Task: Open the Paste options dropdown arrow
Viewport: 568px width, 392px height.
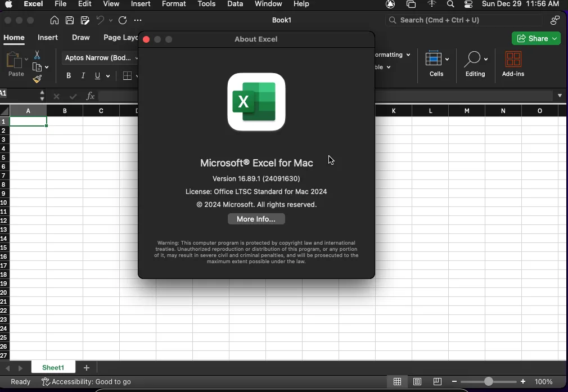Action: tap(26, 59)
